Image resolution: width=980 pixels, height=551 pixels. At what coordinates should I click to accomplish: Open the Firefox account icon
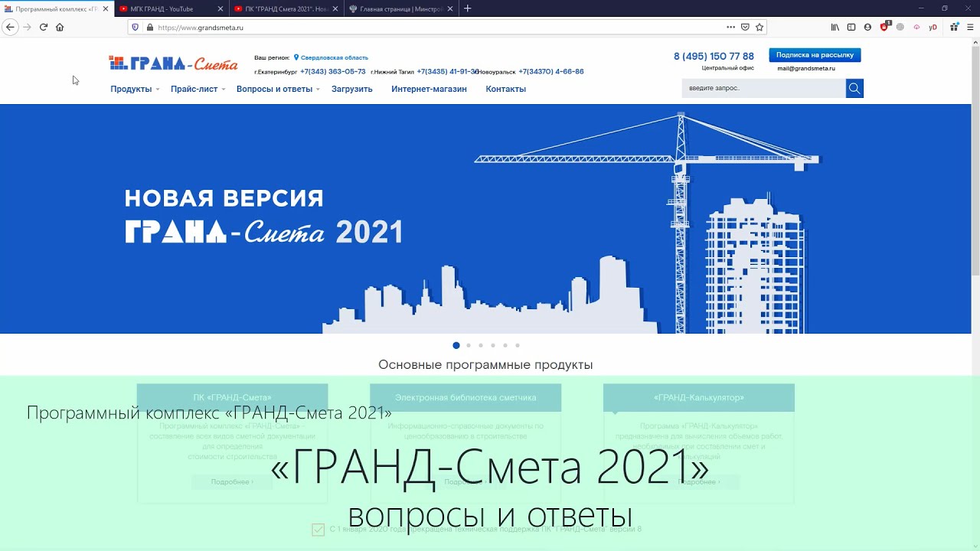pos(867,27)
